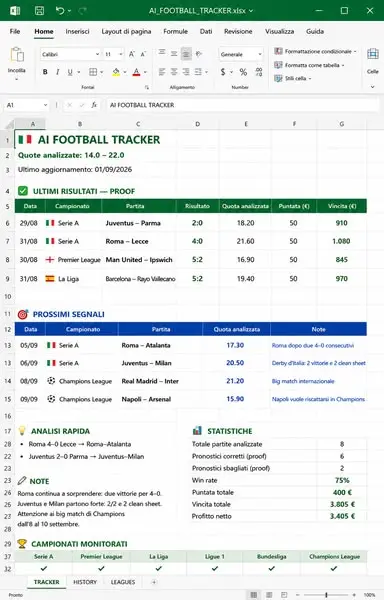
Task: Click the zoom in plus button
Action: point(354,595)
